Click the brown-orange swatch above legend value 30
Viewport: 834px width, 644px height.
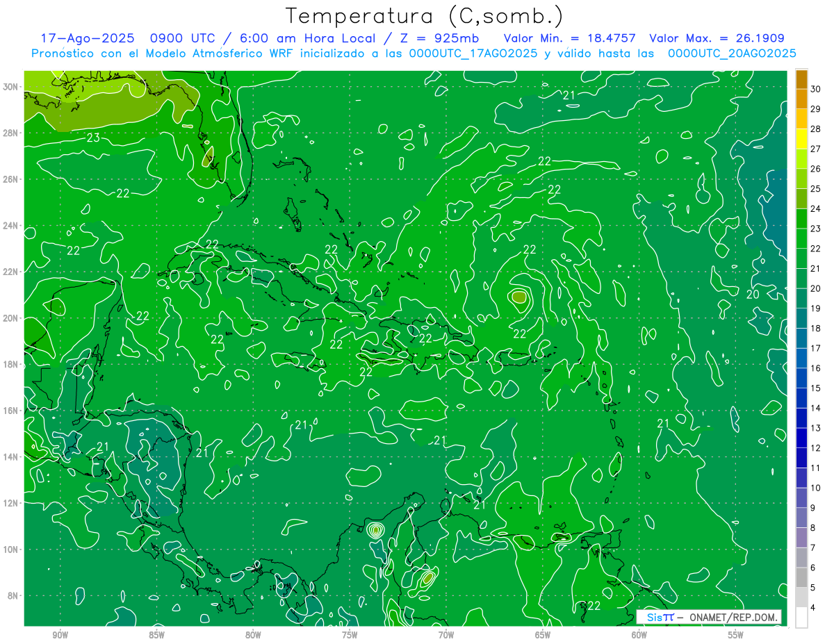801,79
